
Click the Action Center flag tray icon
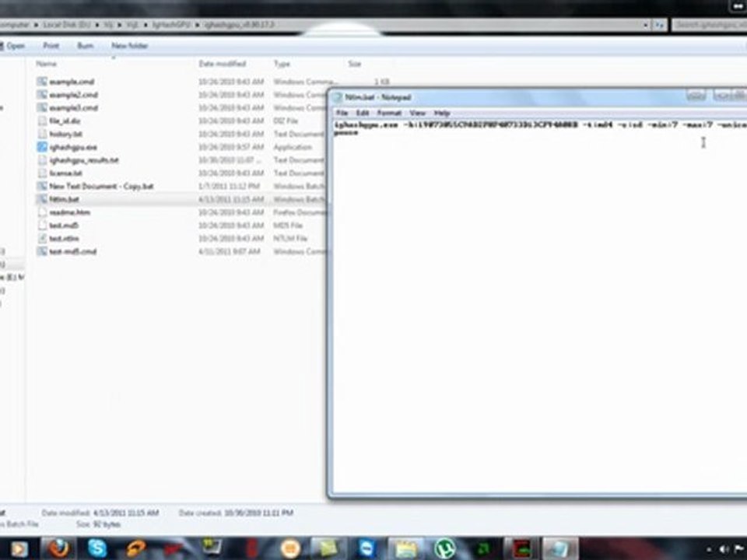pos(739,550)
